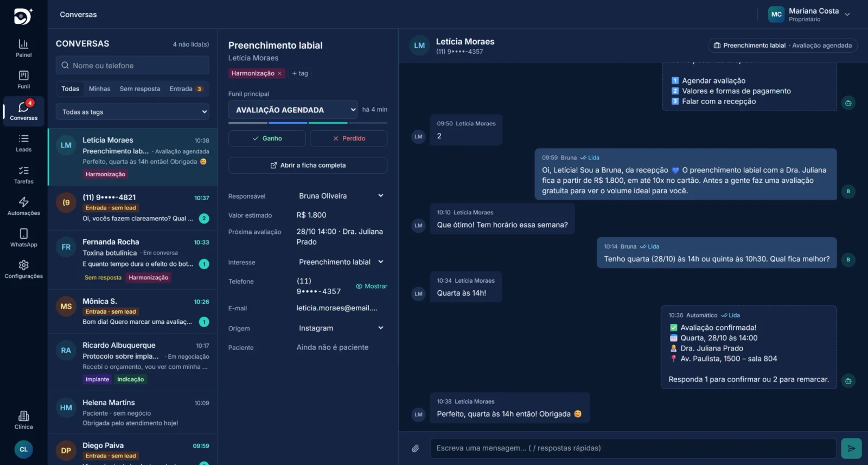Click the CL avatar in the sidebar
This screenshot has width=868, height=465.
(x=23, y=449)
